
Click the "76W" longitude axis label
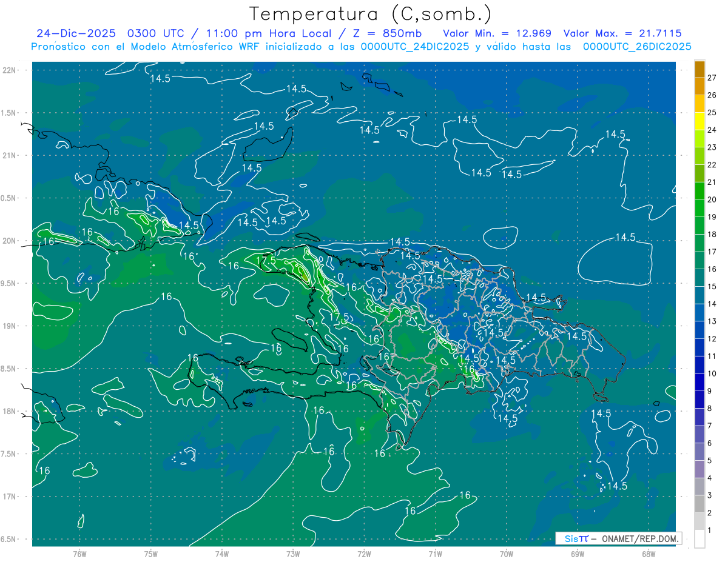[x=79, y=554]
